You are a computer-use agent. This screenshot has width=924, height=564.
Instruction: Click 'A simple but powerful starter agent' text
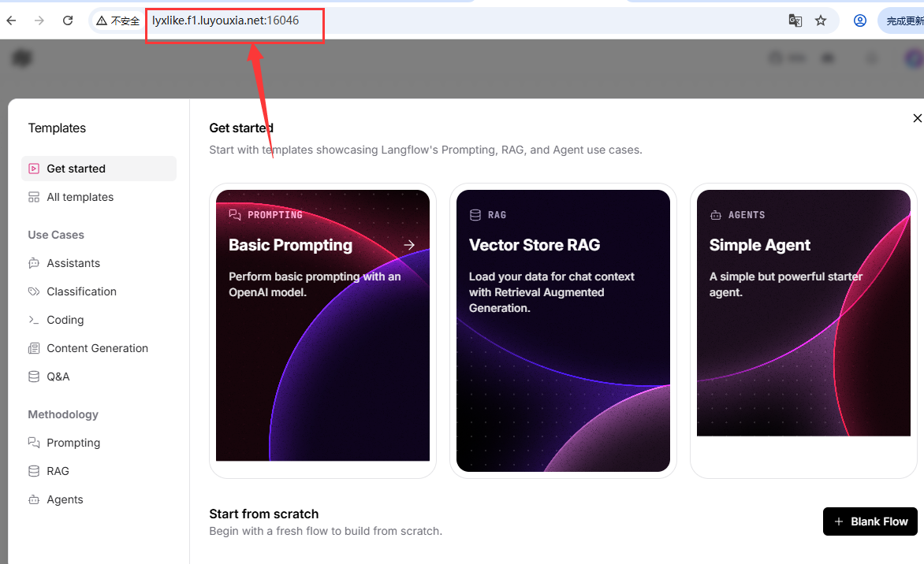[786, 284]
